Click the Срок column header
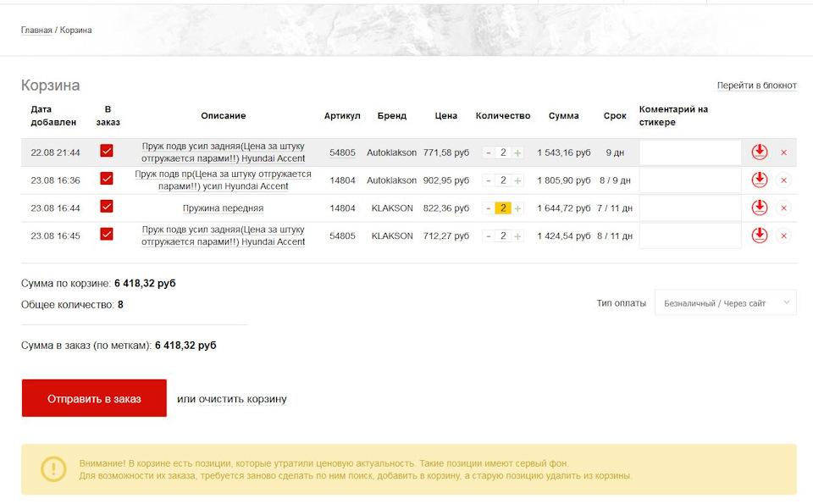This screenshot has height=504, width=813. click(615, 116)
